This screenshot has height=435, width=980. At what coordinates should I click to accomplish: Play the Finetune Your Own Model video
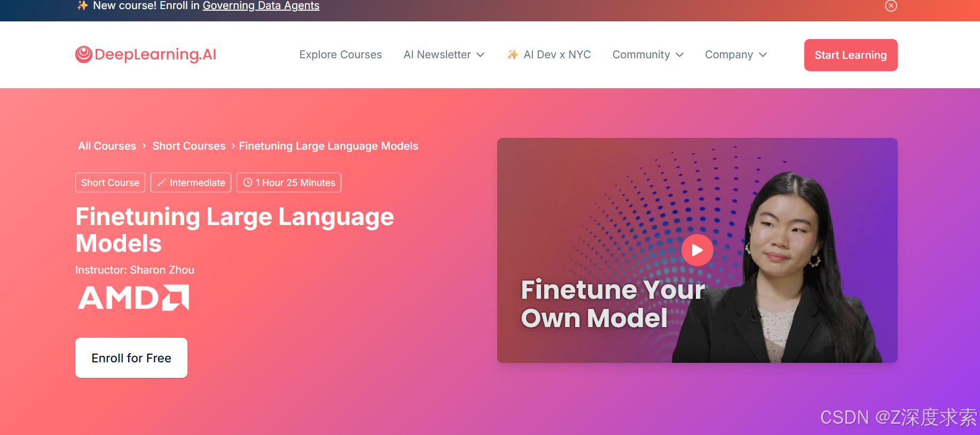pos(697,250)
